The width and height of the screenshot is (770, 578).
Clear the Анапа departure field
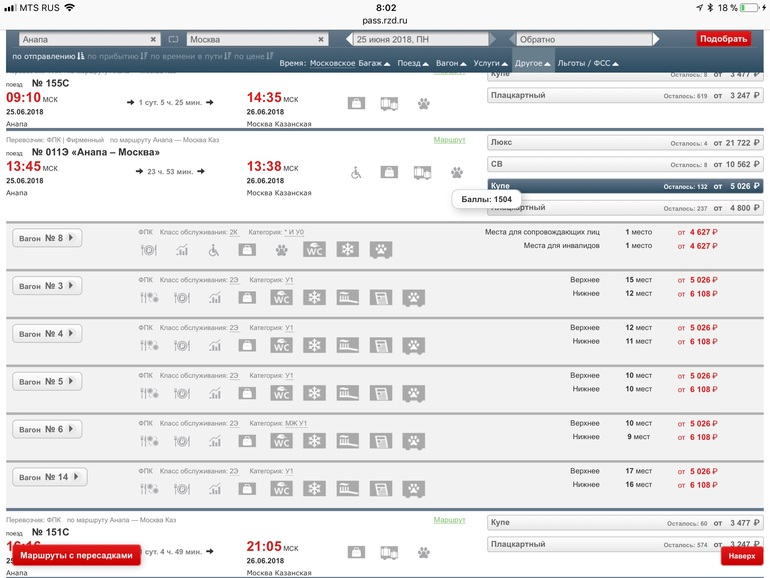coord(152,39)
